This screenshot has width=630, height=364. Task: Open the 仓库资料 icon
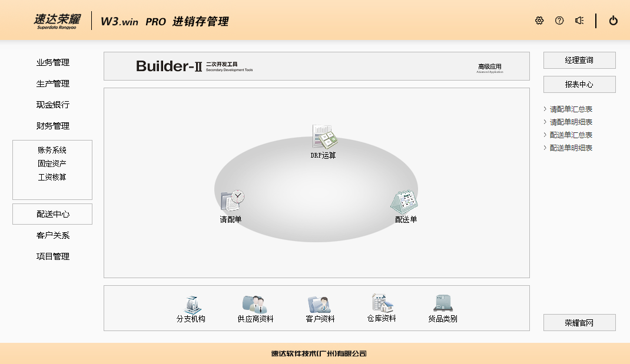pos(382,303)
